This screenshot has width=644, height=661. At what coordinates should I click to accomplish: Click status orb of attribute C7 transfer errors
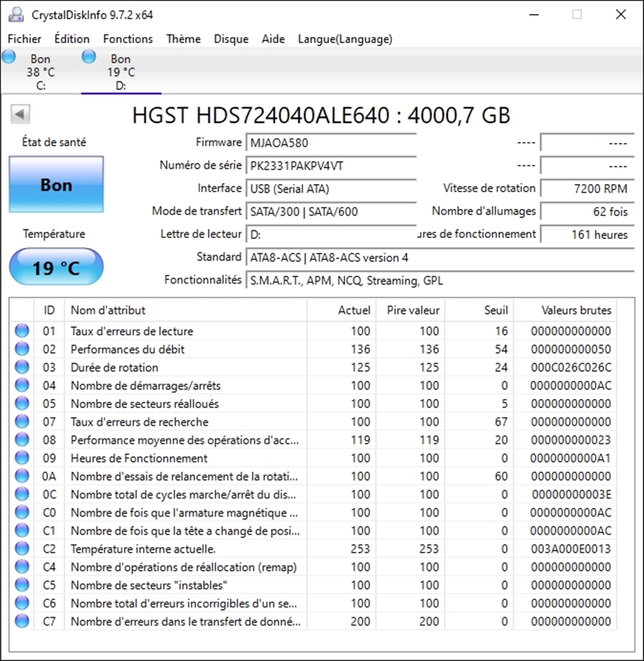pyautogui.click(x=21, y=622)
